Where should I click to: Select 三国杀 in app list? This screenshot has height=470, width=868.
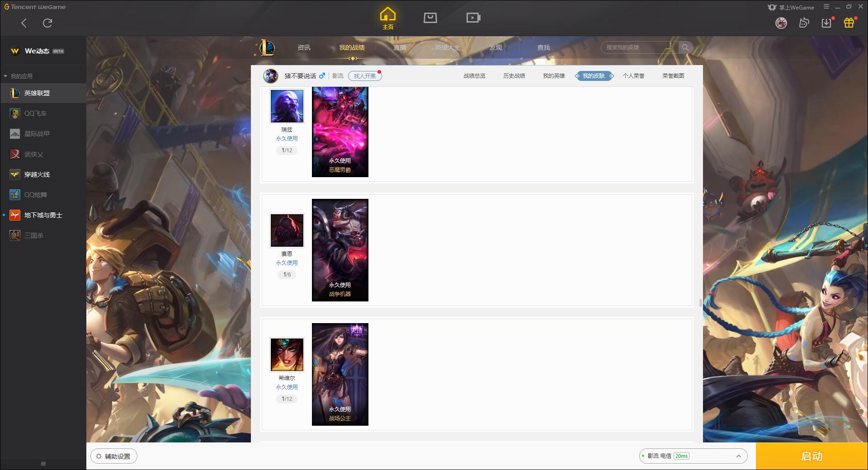(43, 235)
